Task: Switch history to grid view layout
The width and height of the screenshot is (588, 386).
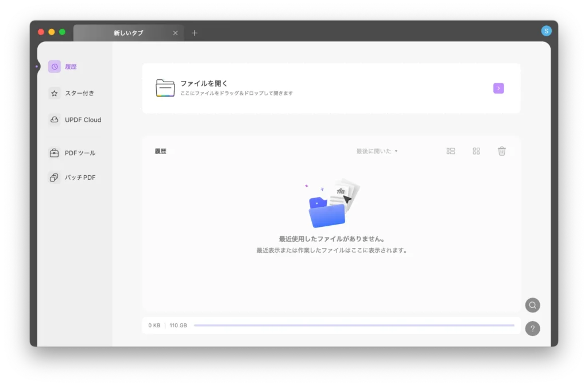Action: pos(476,151)
